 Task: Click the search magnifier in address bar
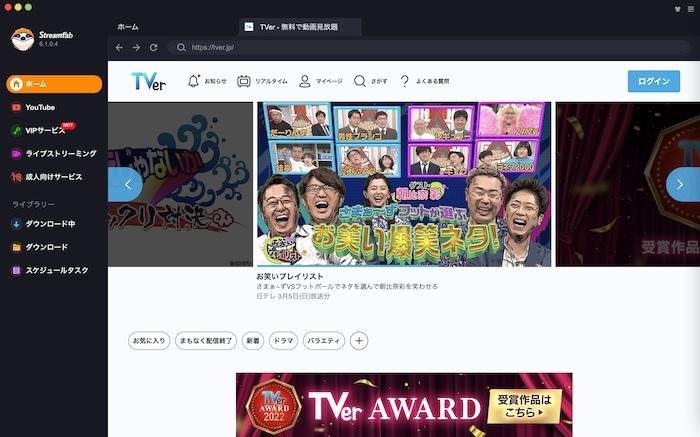click(181, 47)
